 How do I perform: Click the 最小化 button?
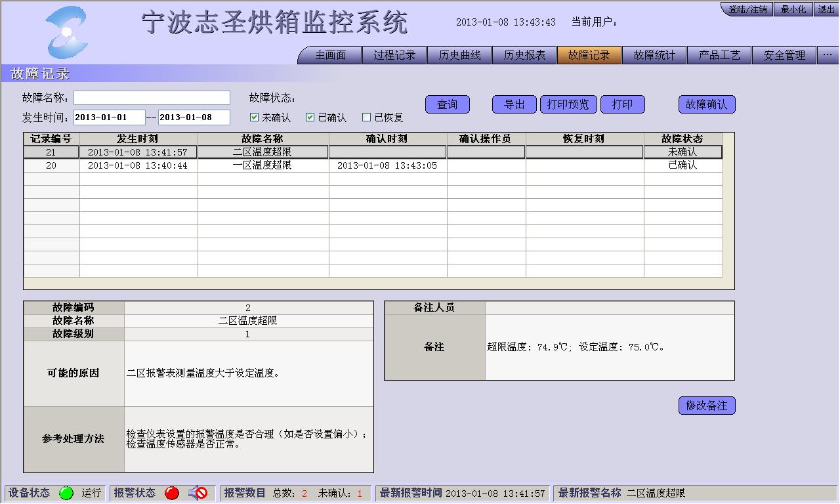[x=793, y=9]
